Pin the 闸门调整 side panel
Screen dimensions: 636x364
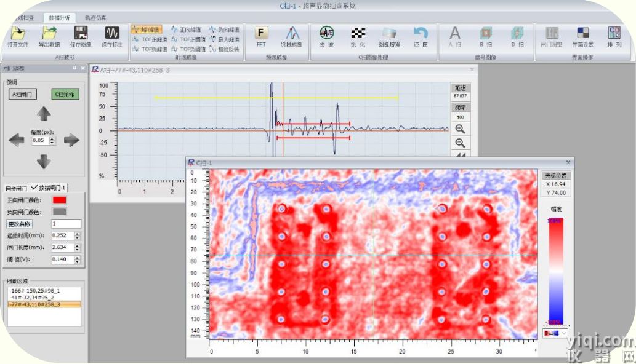74,68
